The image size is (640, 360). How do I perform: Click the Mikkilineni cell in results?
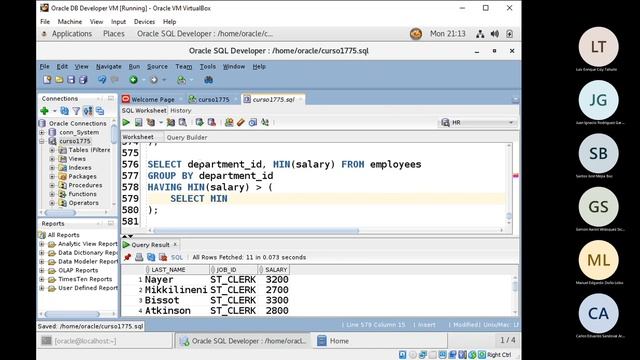click(176, 290)
